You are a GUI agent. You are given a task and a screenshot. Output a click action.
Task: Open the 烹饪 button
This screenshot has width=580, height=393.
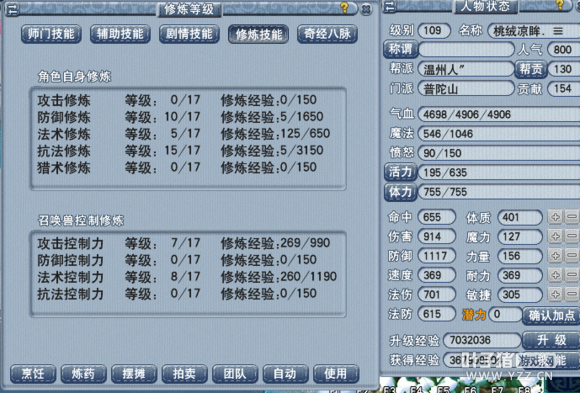click(x=33, y=374)
